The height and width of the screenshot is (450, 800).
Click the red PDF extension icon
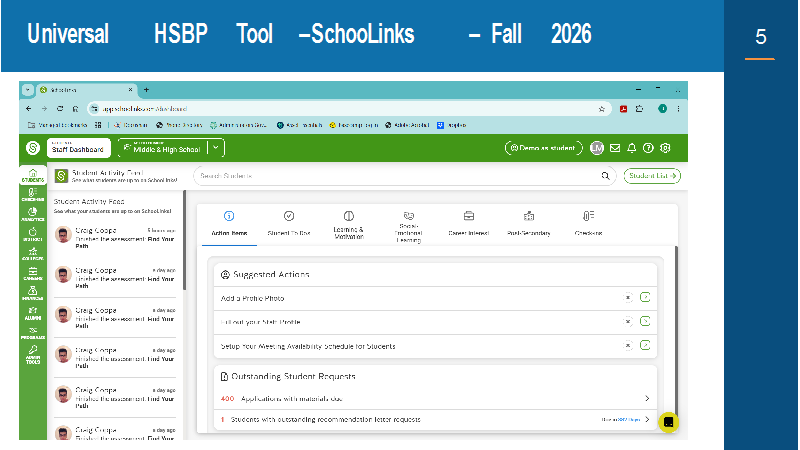pyautogui.click(x=623, y=109)
